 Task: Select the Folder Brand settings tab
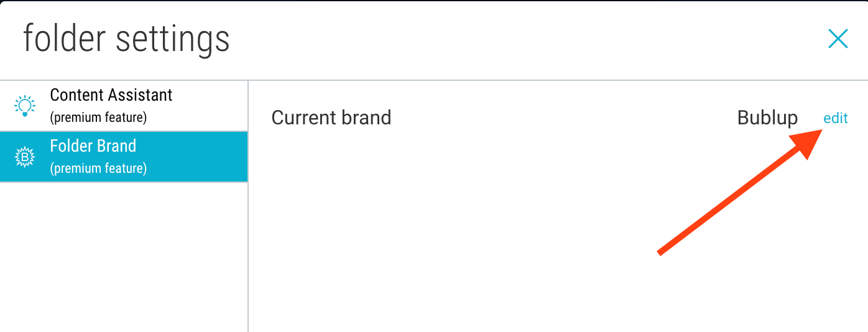tap(124, 157)
